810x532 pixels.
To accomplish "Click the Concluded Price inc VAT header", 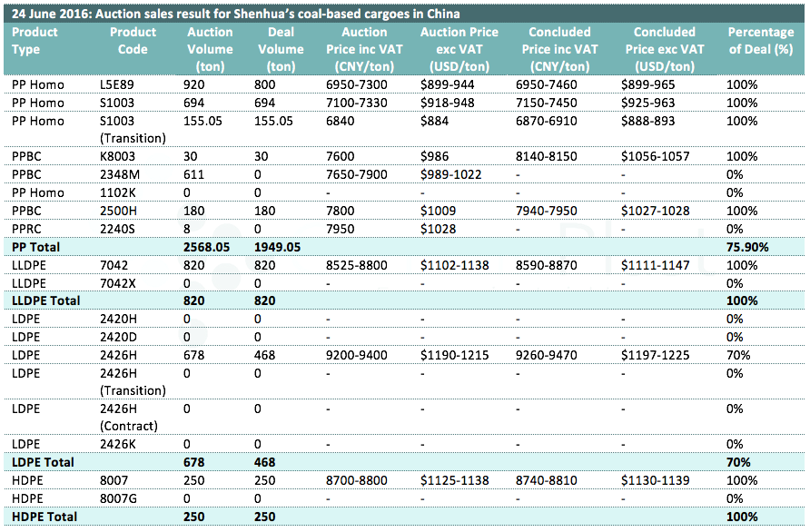I will 563,49.
